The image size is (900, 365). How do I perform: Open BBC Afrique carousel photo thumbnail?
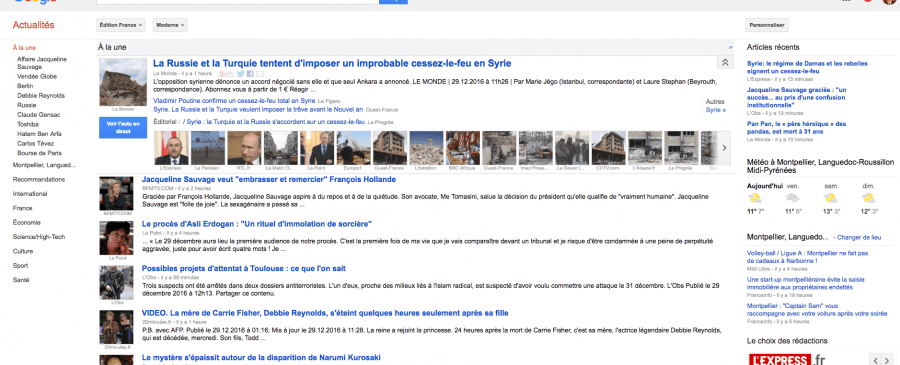[463, 147]
